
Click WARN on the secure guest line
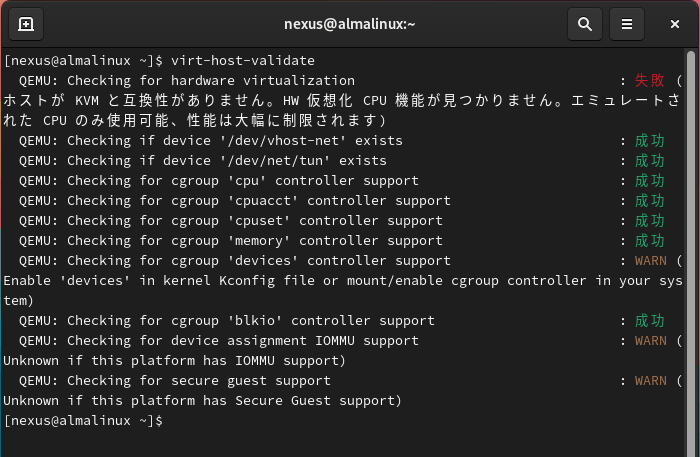(650, 381)
